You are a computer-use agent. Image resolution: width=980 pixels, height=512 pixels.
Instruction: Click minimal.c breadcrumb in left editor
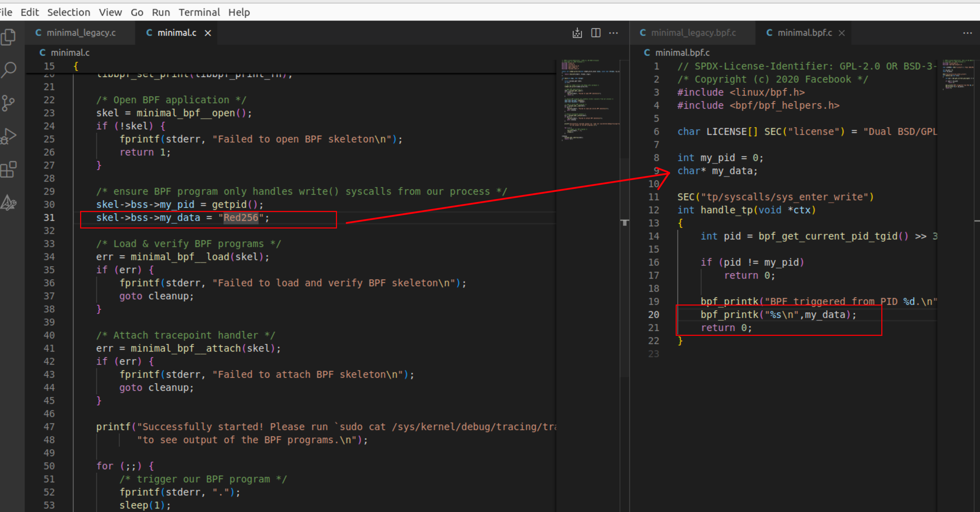(65, 53)
